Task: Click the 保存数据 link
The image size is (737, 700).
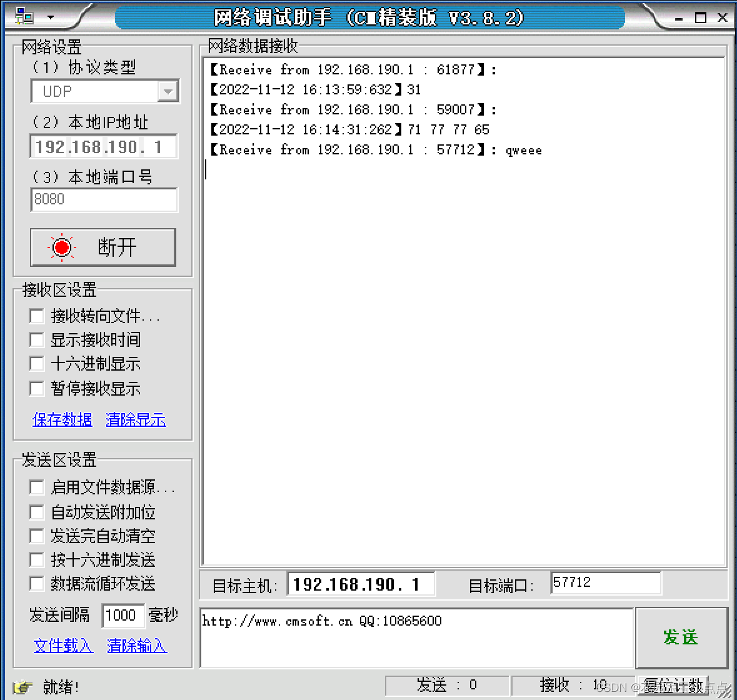Action: pos(62,419)
